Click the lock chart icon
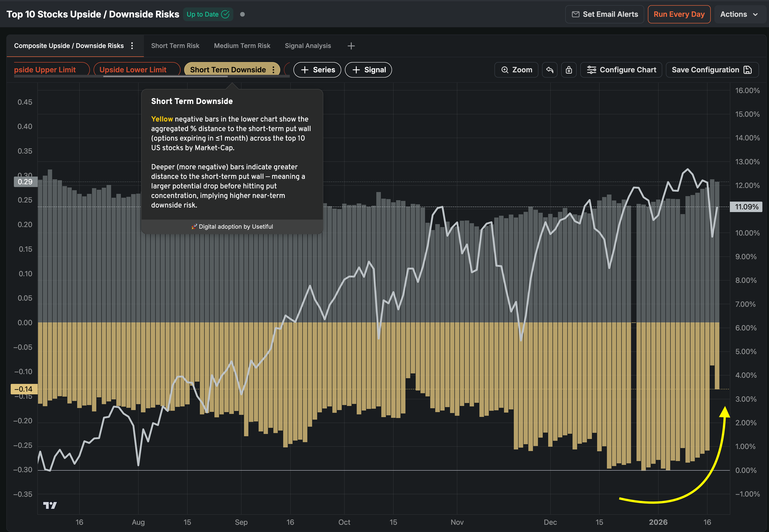The height and width of the screenshot is (532, 769). pyautogui.click(x=569, y=70)
